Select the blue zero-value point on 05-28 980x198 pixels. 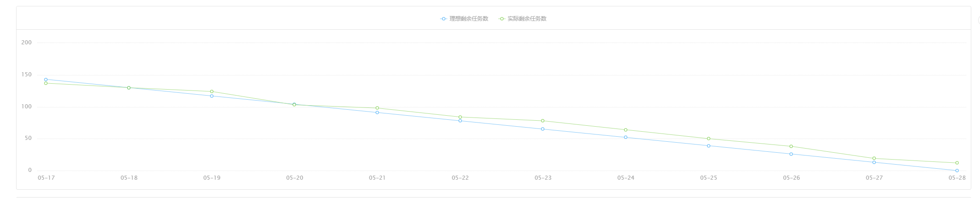[957, 171]
